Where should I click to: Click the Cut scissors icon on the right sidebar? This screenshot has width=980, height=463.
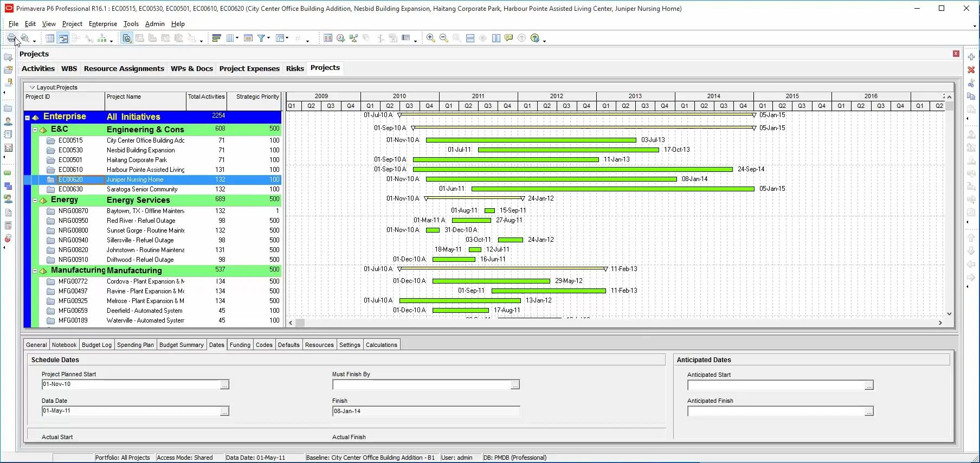[x=971, y=83]
